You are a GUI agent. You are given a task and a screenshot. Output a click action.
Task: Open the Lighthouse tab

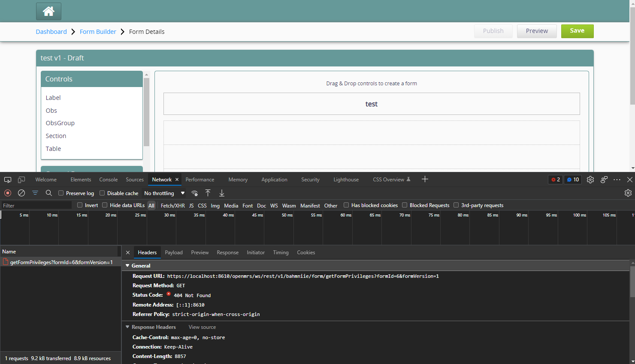coord(346,180)
